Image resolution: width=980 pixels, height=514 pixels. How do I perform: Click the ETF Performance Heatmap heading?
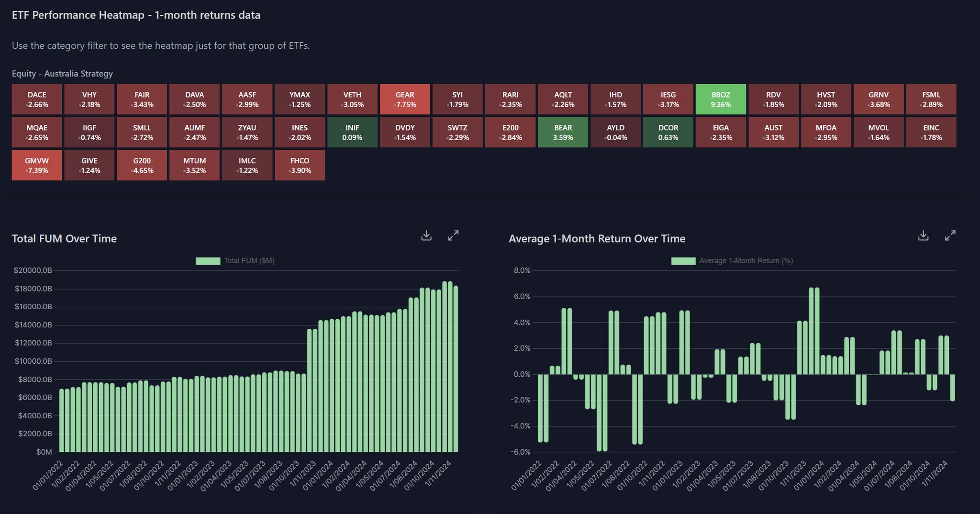click(x=136, y=15)
